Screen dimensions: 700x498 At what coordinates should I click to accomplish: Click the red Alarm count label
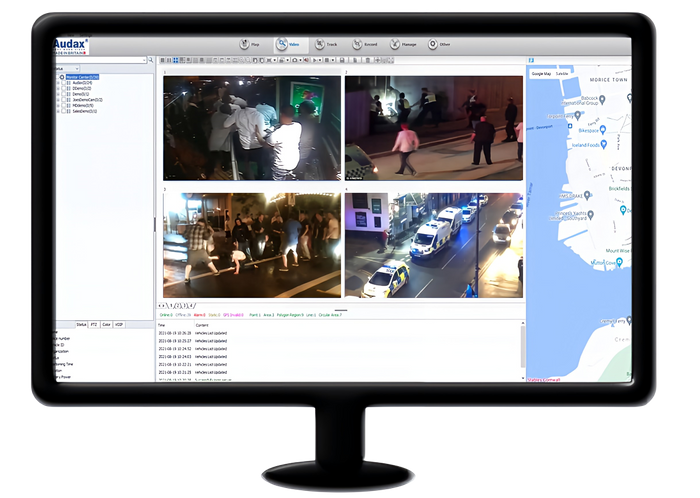[200, 315]
